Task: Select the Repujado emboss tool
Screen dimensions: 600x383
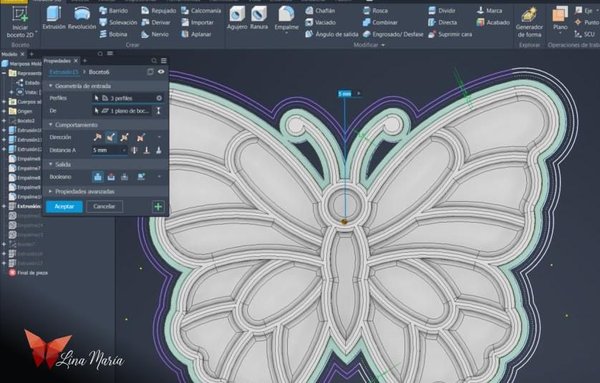Action: [x=158, y=11]
